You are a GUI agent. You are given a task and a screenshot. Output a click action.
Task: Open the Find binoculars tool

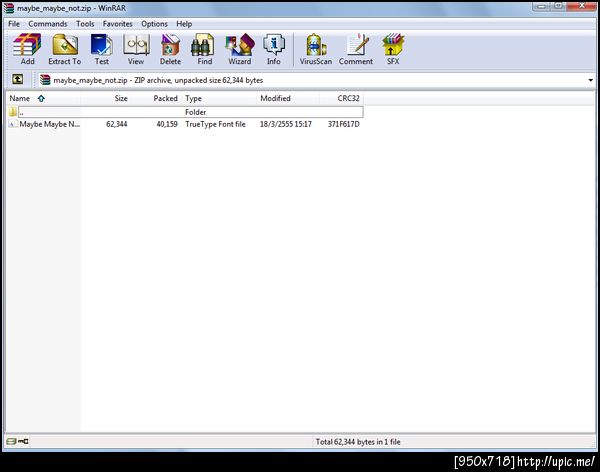coord(204,49)
